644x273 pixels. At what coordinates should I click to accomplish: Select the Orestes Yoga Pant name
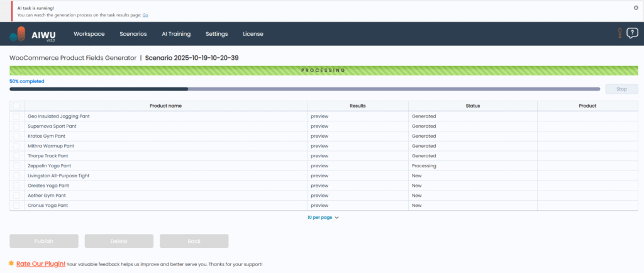[x=48, y=186]
